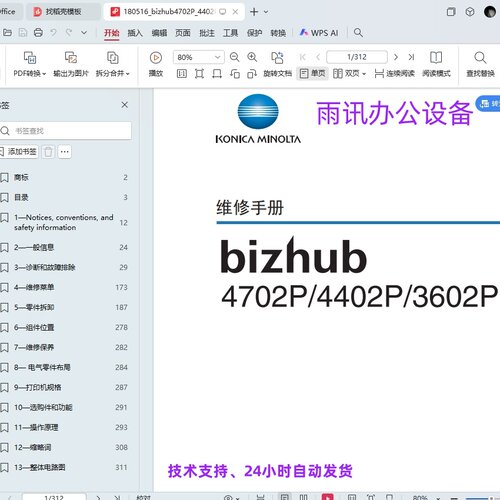Open the 工具 ribbon tab

230,33
